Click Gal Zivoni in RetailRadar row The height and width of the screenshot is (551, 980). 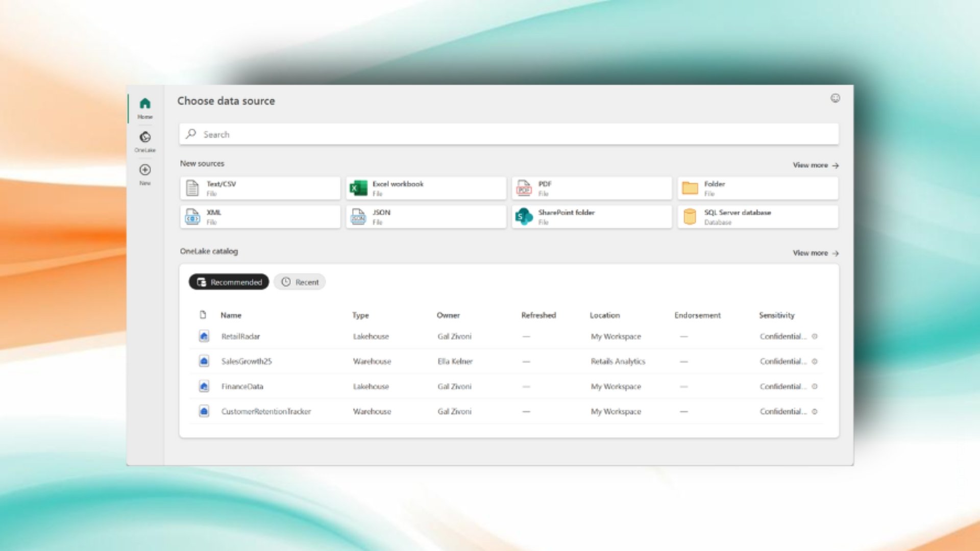454,336
